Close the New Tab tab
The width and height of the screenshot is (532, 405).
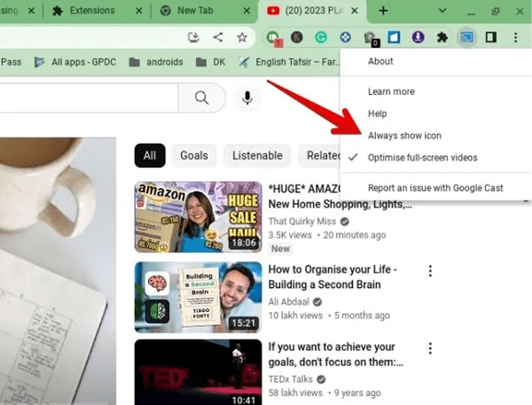click(x=246, y=11)
